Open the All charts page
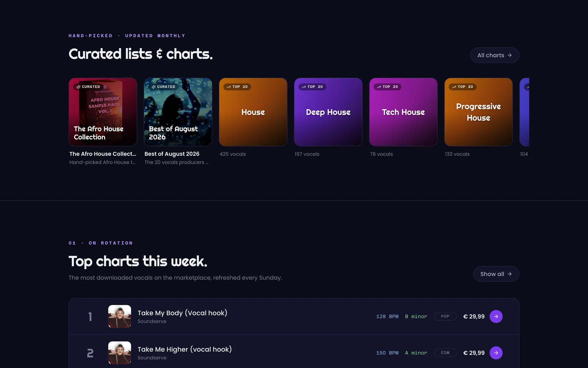This screenshot has width=588, height=368. 495,55
